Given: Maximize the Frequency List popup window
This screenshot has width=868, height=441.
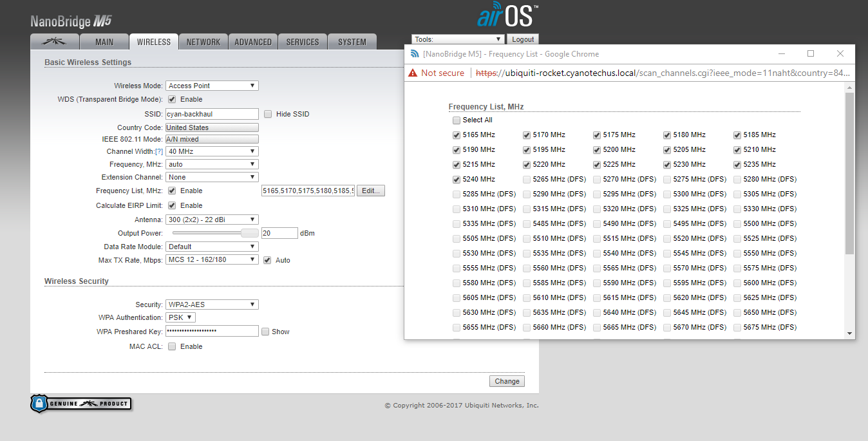Looking at the screenshot, I should coord(811,54).
